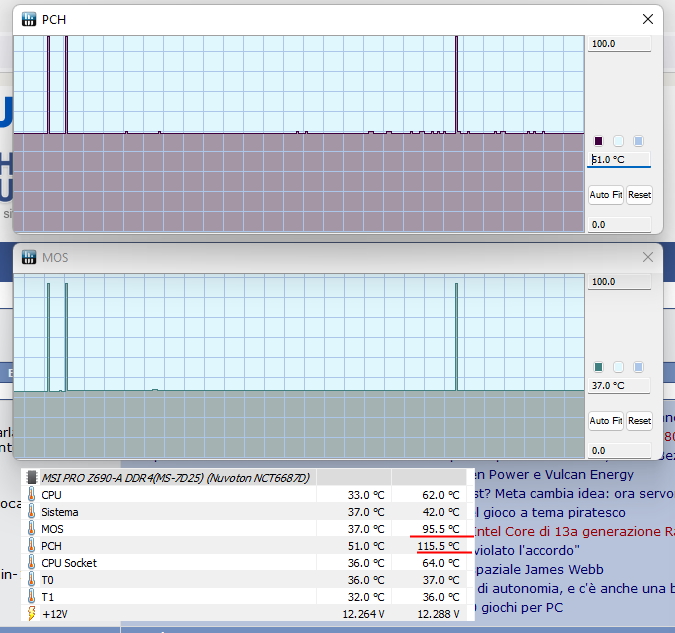The width and height of the screenshot is (675, 633).
Task: Edit the PCH graph minimum value 0.0
Action: 619,224
